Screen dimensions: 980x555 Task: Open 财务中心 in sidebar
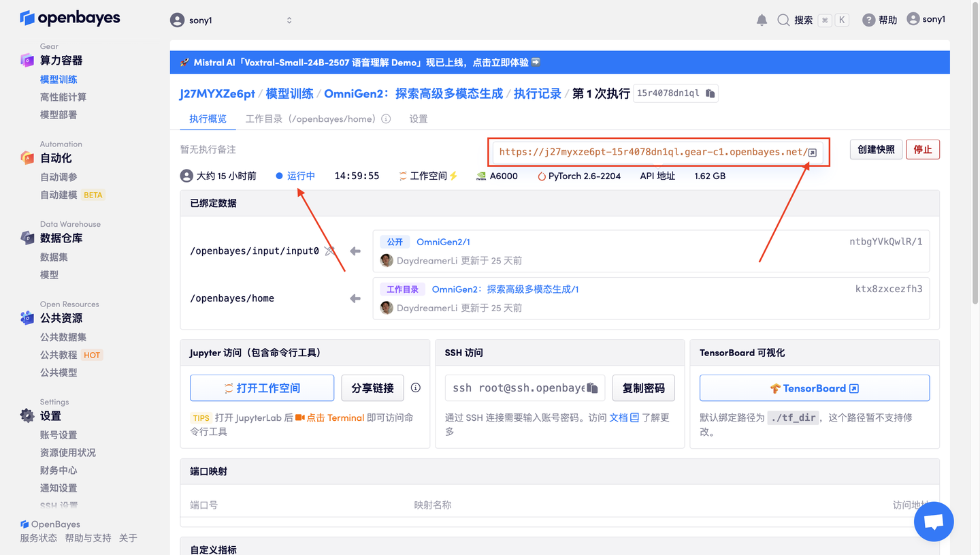(x=59, y=470)
